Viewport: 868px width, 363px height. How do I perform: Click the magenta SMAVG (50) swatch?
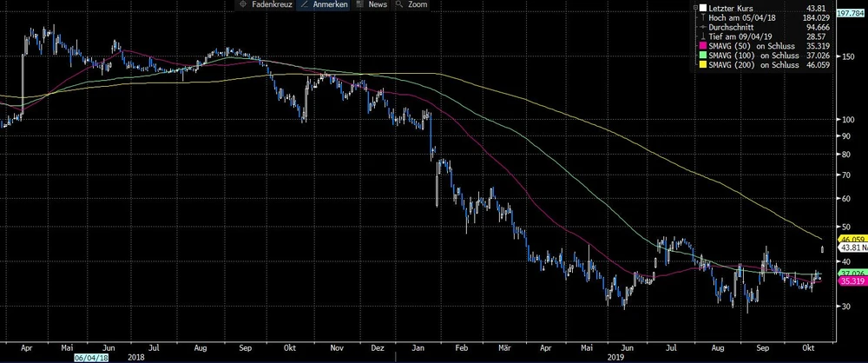click(x=702, y=45)
